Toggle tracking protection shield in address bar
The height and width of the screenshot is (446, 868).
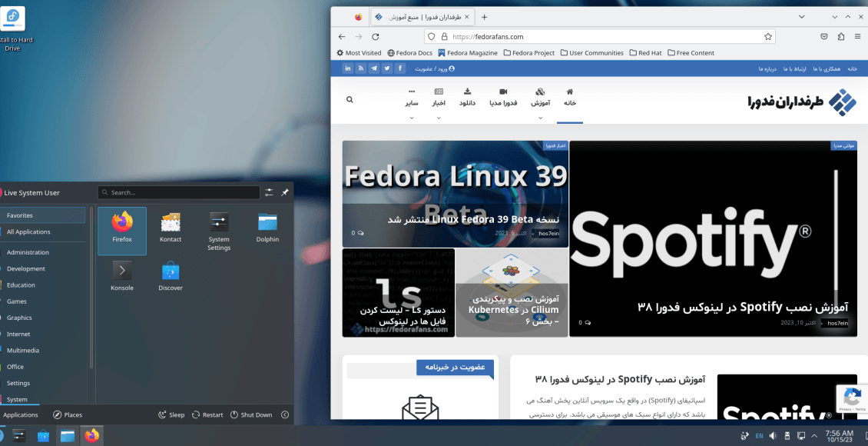tap(431, 36)
